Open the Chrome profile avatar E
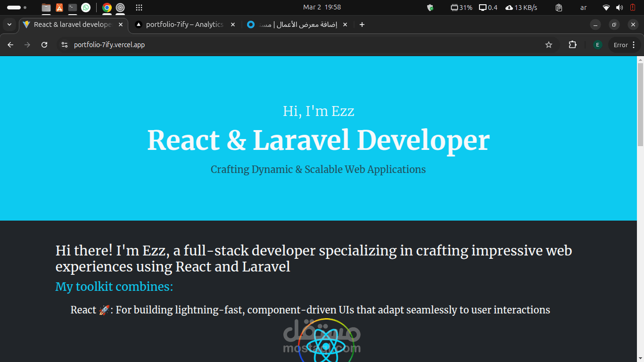Viewport: 644px width, 362px height. pos(597,45)
